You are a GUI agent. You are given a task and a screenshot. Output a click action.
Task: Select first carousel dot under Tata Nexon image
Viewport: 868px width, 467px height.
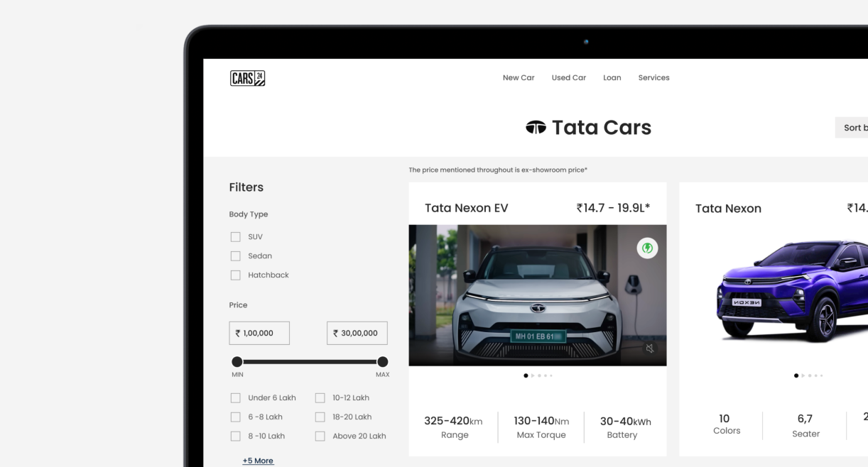pos(796,375)
